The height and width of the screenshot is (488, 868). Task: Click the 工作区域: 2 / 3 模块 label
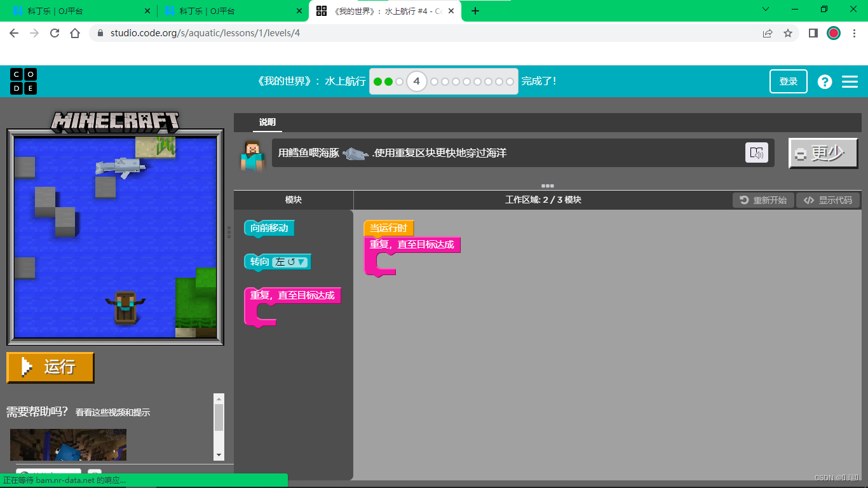(x=543, y=200)
